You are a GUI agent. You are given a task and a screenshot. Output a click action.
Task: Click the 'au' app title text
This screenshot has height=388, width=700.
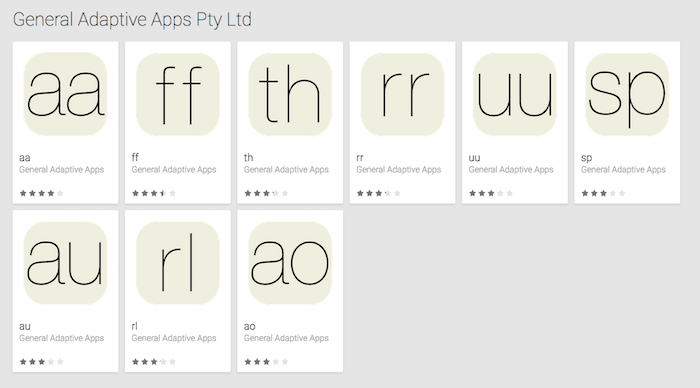click(x=25, y=326)
